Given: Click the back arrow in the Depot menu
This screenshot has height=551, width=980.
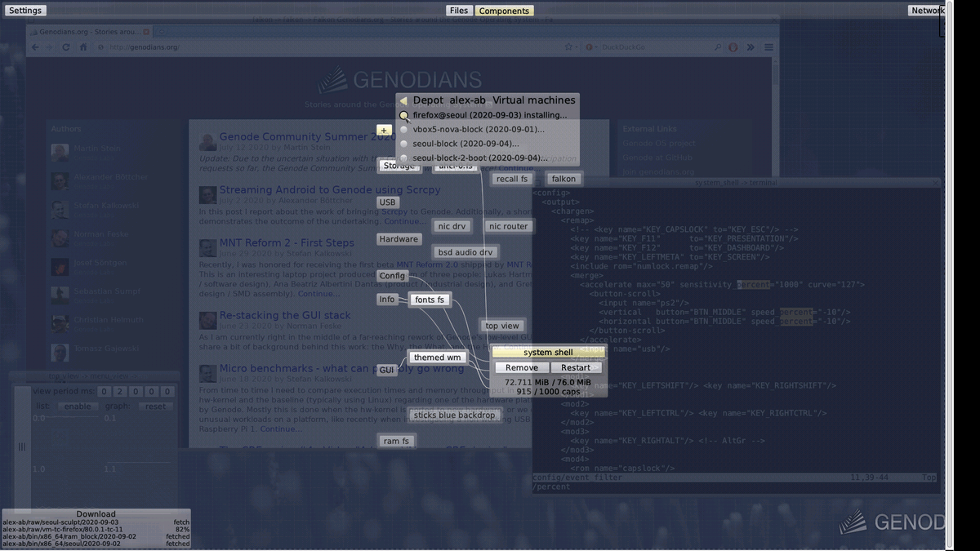Looking at the screenshot, I should [x=403, y=100].
